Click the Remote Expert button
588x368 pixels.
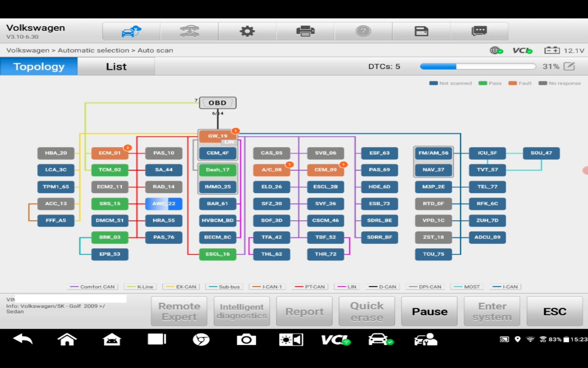(x=179, y=311)
